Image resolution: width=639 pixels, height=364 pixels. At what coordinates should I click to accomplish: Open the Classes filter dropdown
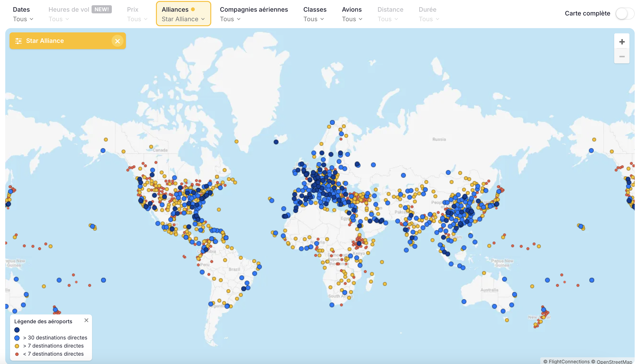314,14
